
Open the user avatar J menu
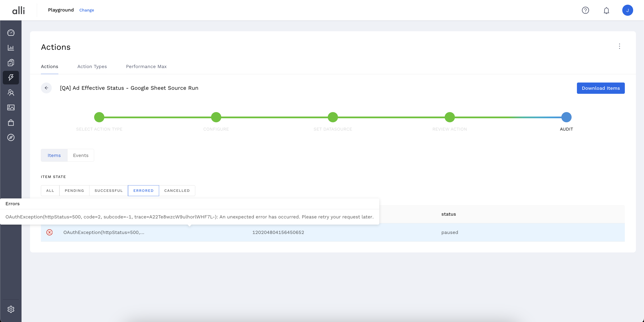pyautogui.click(x=627, y=10)
